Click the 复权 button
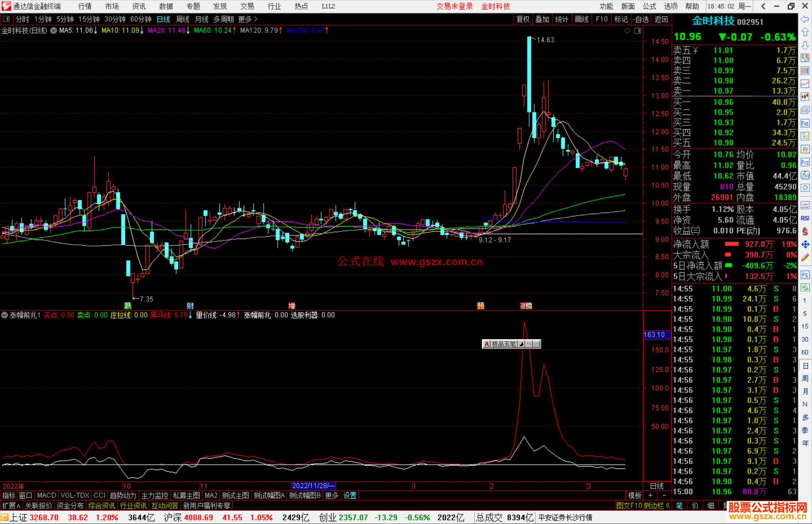 point(523,19)
